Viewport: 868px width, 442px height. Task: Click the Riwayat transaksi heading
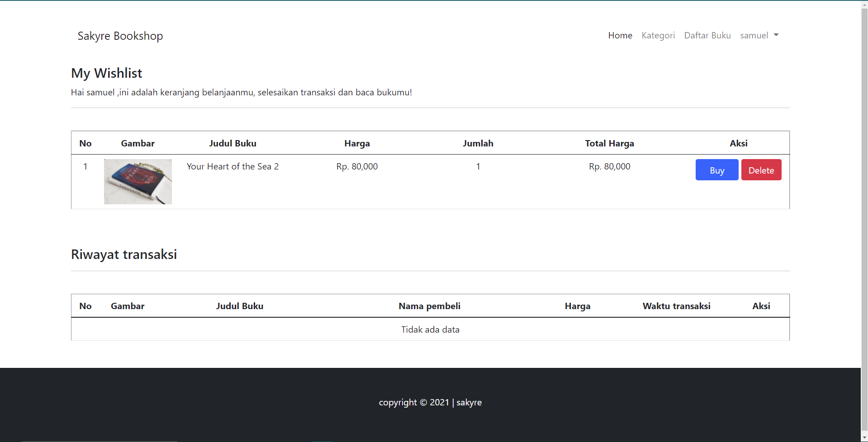[123, 254]
